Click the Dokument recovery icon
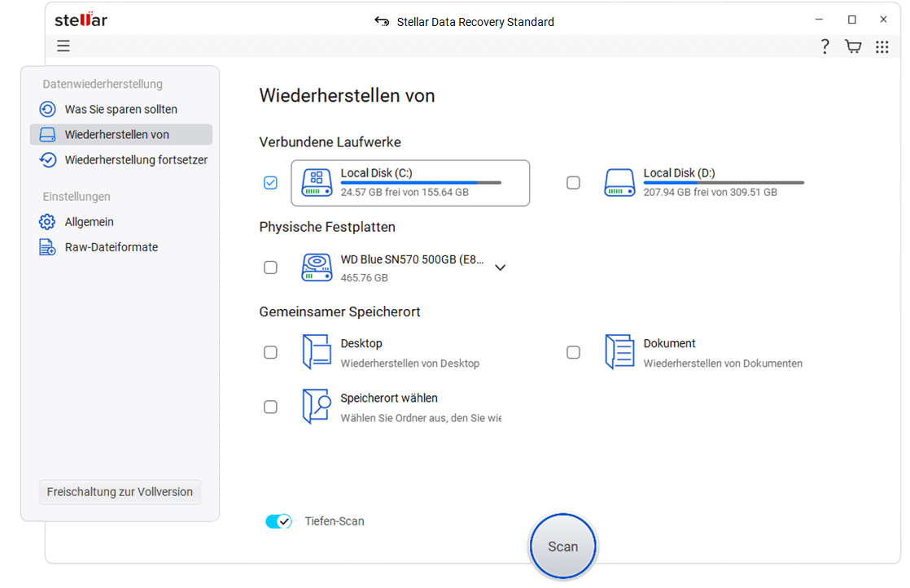The image size is (910, 588). click(619, 351)
